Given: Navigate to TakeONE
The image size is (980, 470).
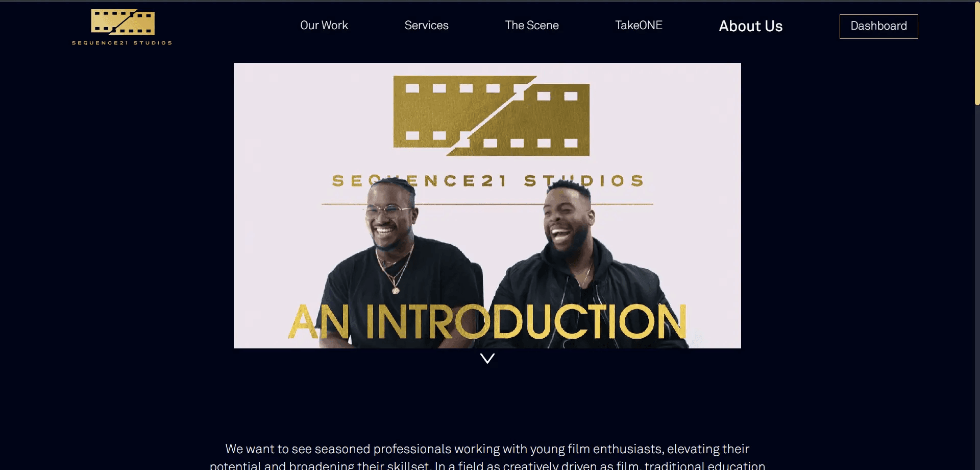Looking at the screenshot, I should click(639, 25).
